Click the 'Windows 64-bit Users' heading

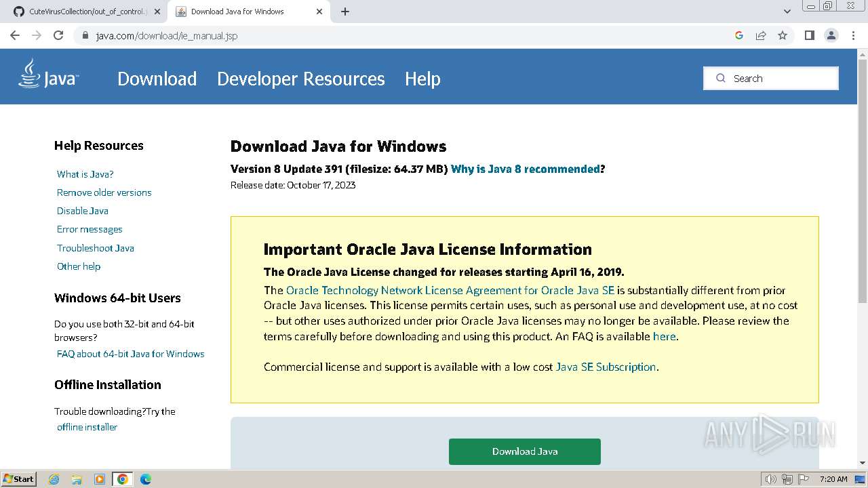pos(117,298)
